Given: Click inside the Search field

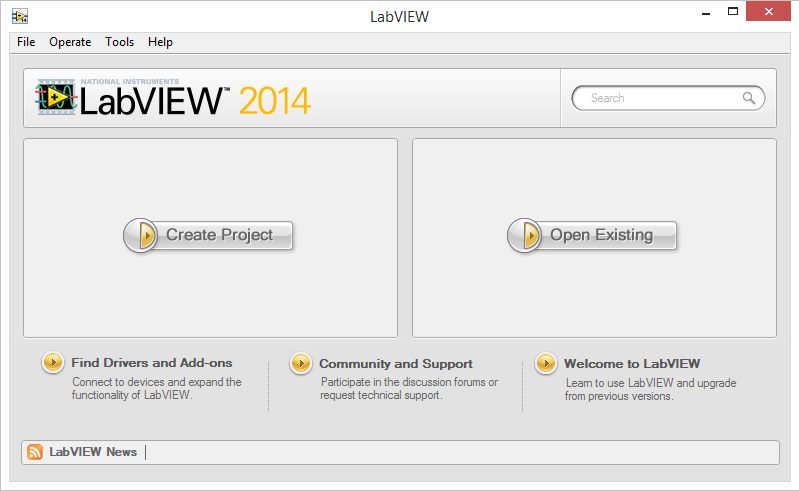Looking at the screenshot, I should pyautogui.click(x=668, y=98).
